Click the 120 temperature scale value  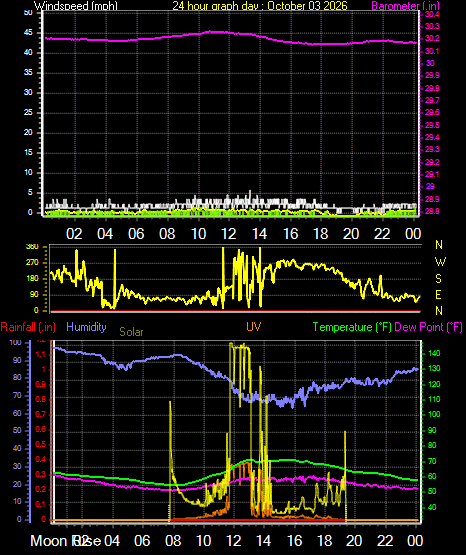click(x=434, y=384)
